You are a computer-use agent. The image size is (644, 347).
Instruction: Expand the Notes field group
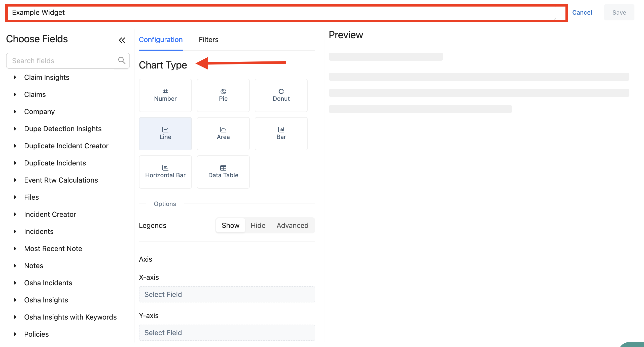15,266
